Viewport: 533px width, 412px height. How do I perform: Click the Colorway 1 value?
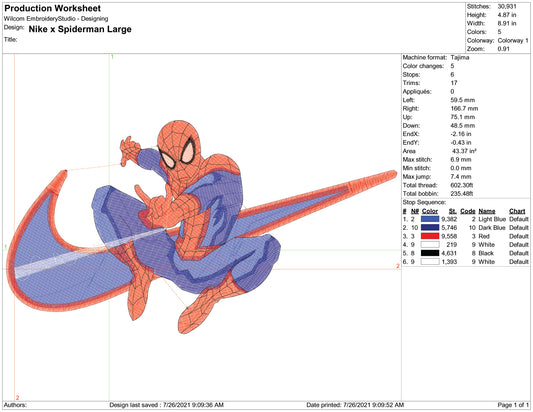[x=513, y=40]
